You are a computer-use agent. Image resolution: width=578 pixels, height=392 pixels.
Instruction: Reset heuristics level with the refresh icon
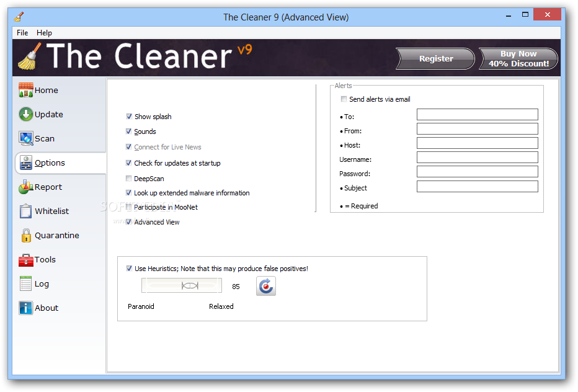266,287
